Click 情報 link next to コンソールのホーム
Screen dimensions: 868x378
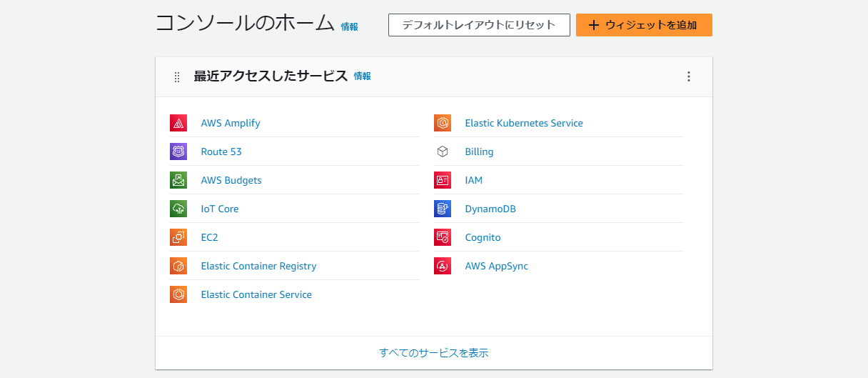pyautogui.click(x=350, y=26)
